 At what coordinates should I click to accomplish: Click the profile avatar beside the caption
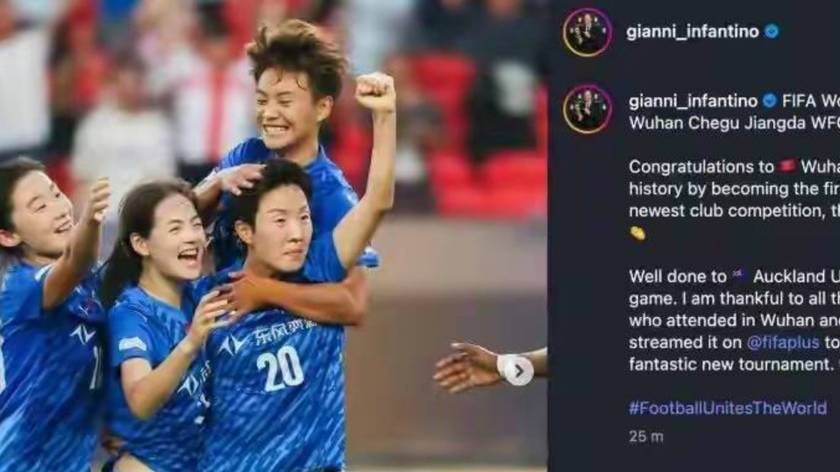point(587,109)
